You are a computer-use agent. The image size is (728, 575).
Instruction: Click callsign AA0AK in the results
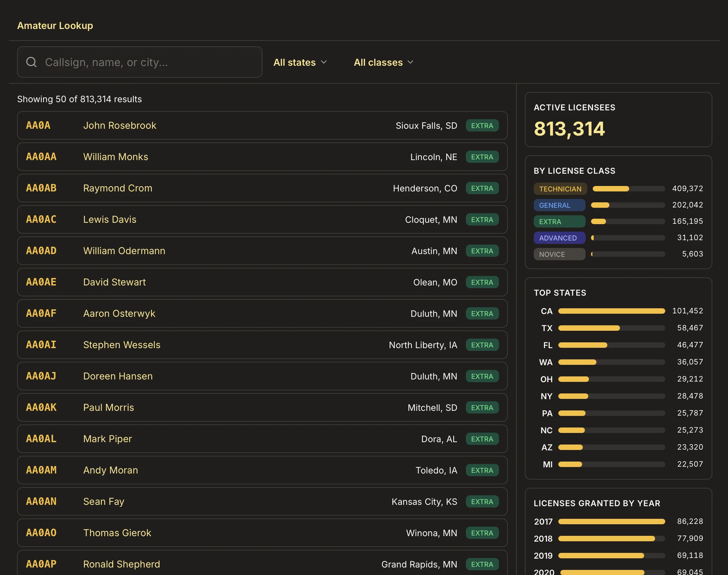coord(41,407)
